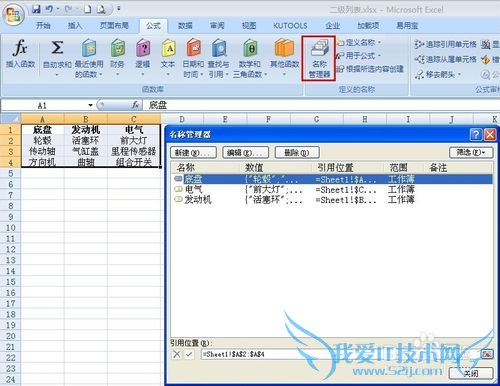Screen dimensions: 500x386
Task: Select cell B2 containing 活塞环
Action: coord(86,140)
